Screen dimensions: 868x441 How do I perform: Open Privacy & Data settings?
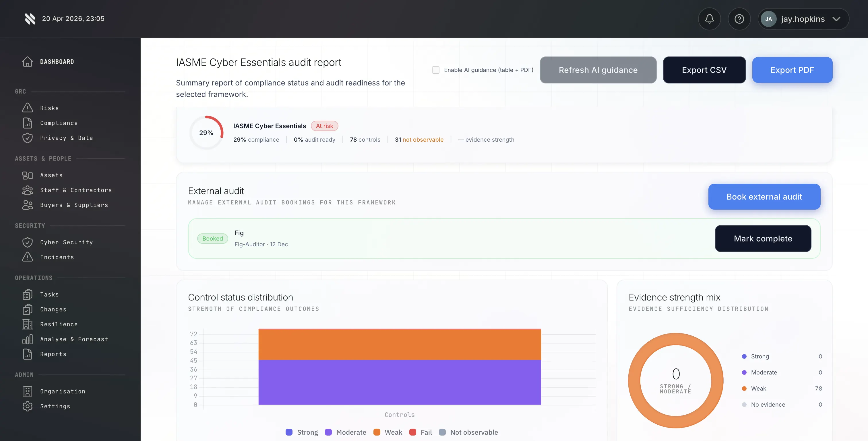tap(66, 138)
